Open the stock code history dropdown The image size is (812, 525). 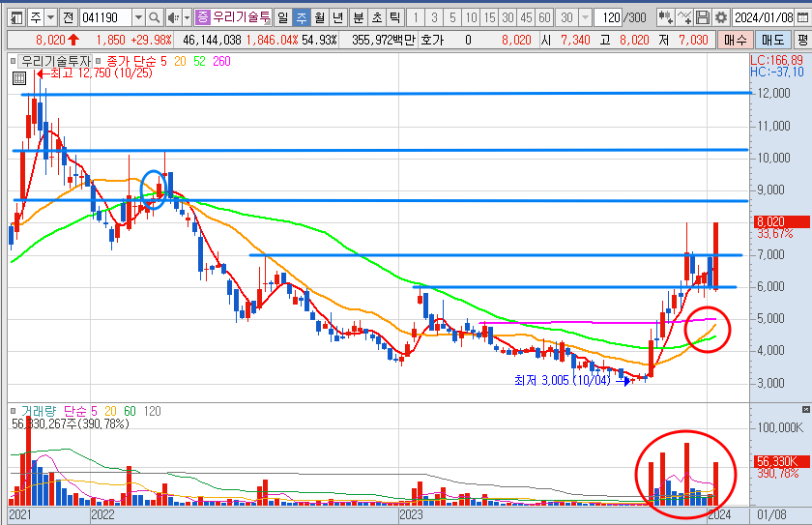[x=138, y=18]
